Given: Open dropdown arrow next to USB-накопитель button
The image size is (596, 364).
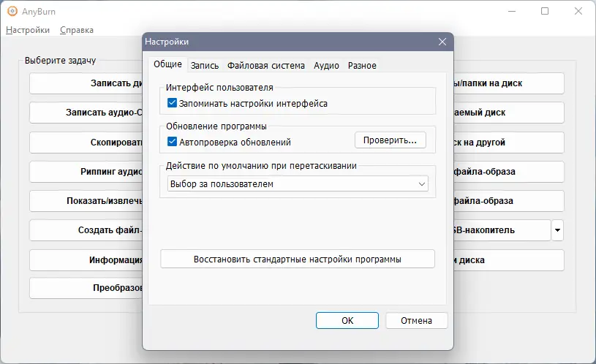Looking at the screenshot, I should 558,230.
